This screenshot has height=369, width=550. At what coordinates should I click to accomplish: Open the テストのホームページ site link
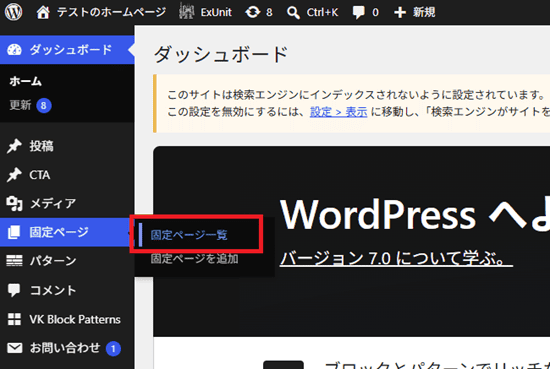[112, 12]
